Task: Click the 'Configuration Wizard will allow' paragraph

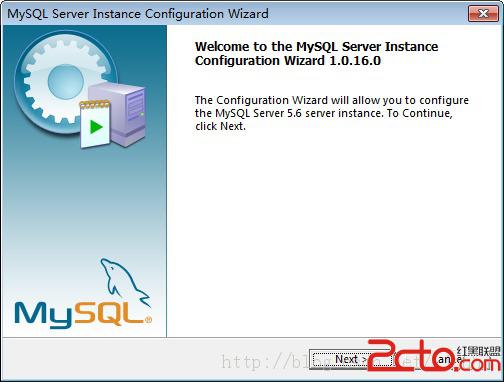Action: (332, 113)
